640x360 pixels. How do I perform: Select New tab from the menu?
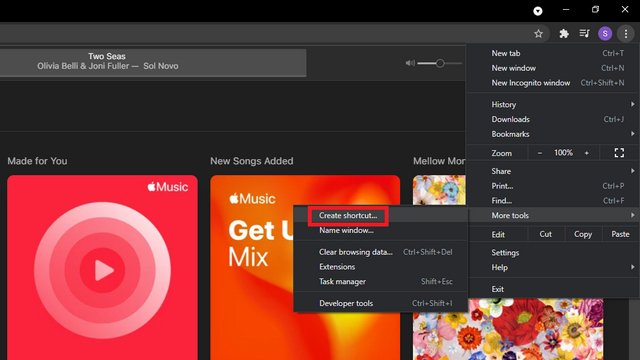552,53
